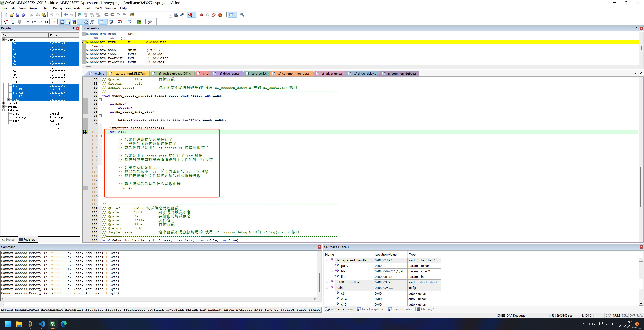Open the Debug menu
The width and height of the screenshot is (644, 330).
coord(57,8)
